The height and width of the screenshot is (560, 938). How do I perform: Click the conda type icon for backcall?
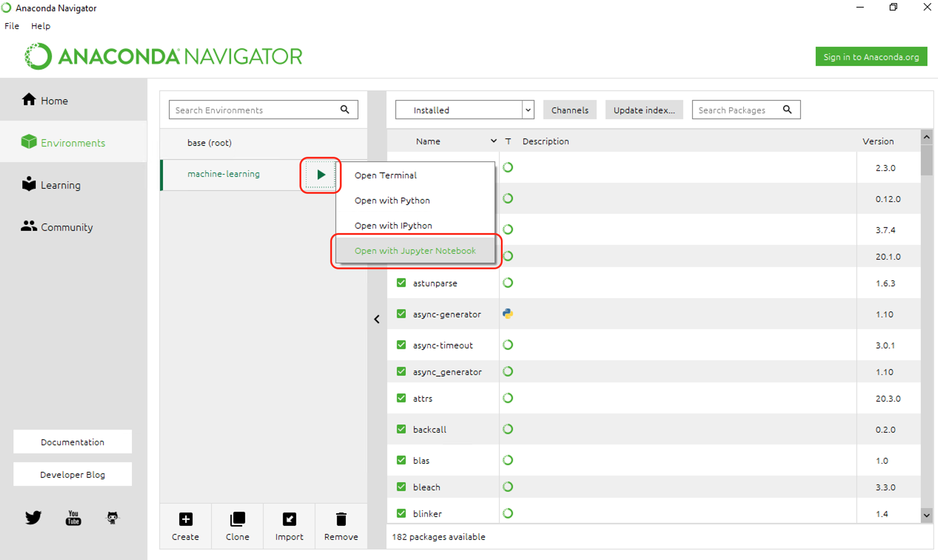(508, 429)
